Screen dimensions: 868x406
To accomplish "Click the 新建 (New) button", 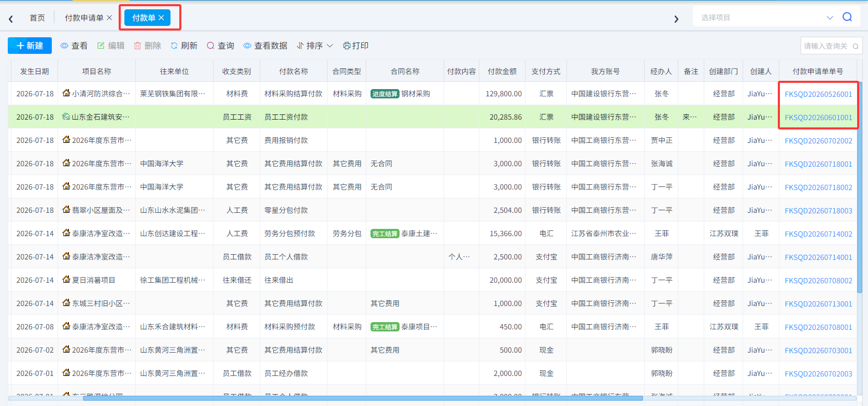I will [x=30, y=46].
